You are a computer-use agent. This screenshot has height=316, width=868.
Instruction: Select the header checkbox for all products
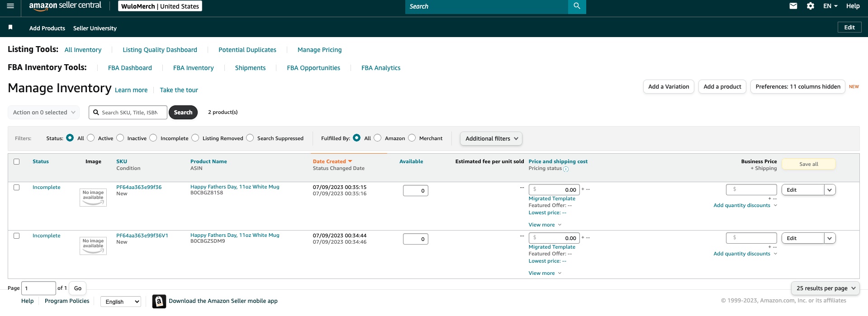pos(17,161)
